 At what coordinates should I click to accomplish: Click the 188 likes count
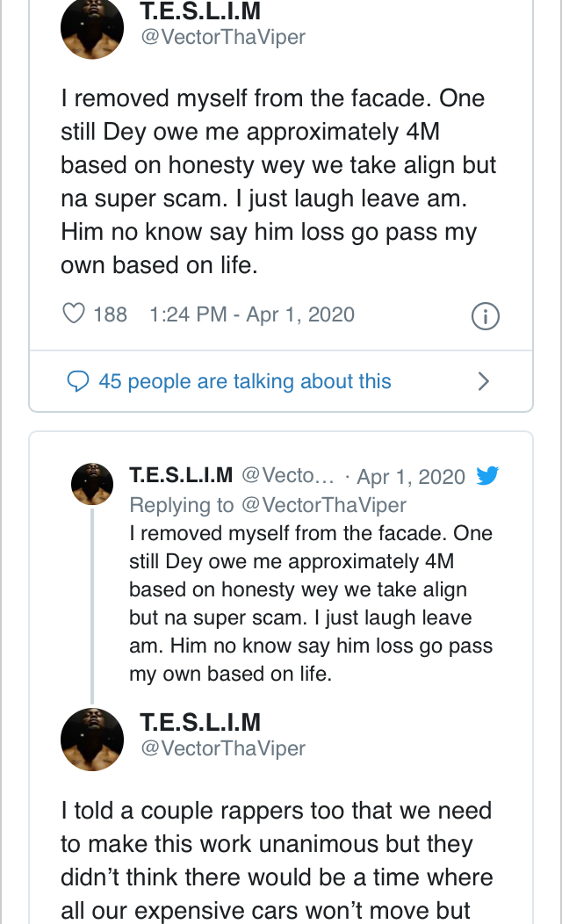pyautogui.click(x=110, y=314)
